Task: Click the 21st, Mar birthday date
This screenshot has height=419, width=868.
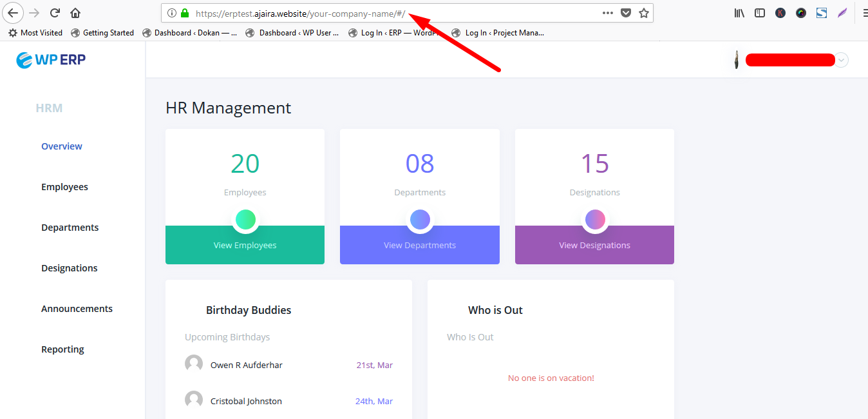Action: point(375,365)
